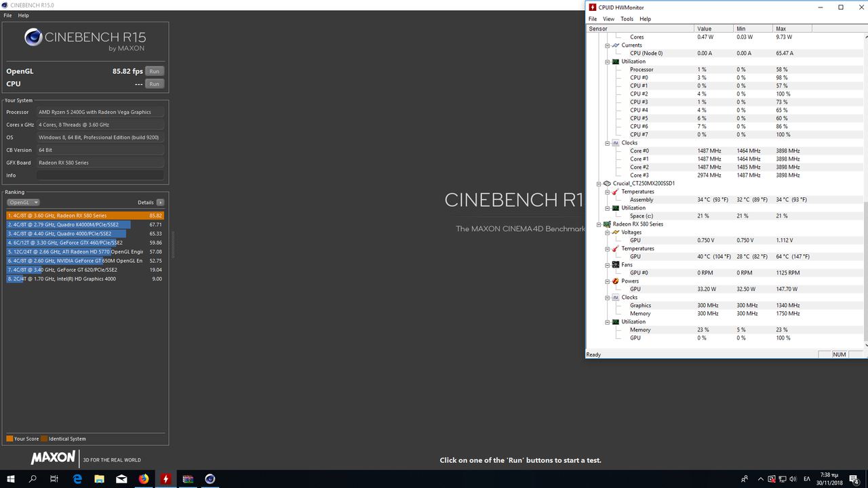Screen dimensions: 868x488
Task: Click the Sensor column header
Action: pos(640,29)
